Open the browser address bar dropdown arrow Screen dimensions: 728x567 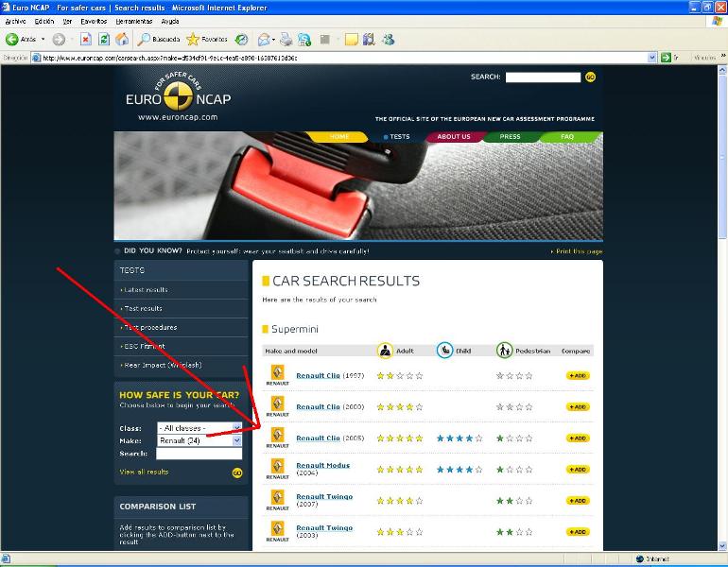tap(651, 58)
